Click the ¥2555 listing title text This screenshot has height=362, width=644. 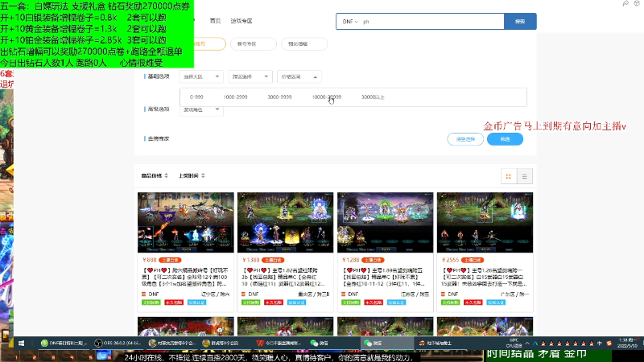[x=485, y=277]
